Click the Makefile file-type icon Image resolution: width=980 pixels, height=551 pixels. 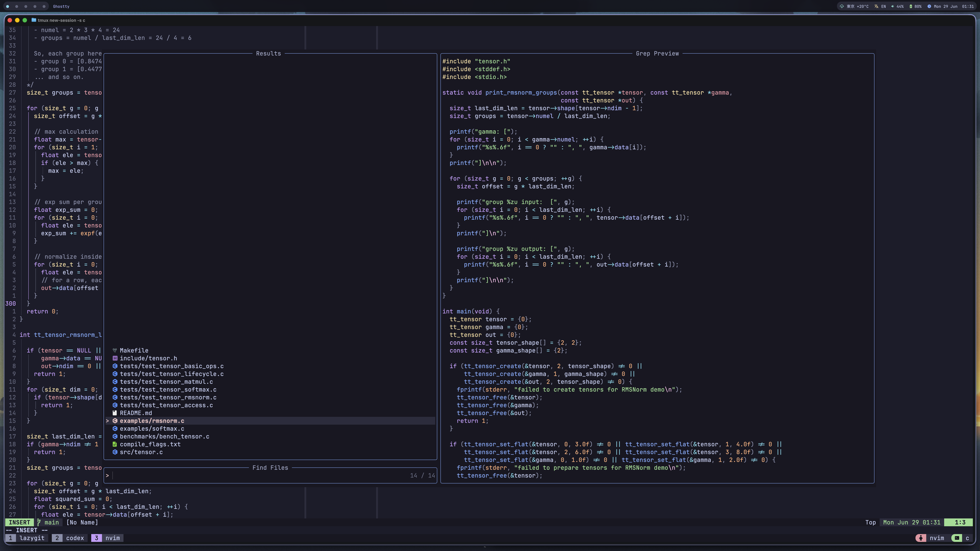(x=115, y=351)
